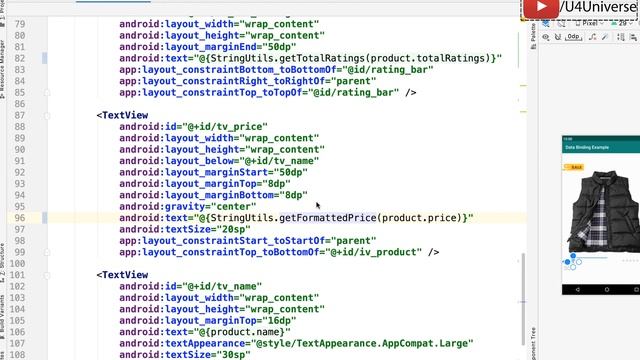Click the layout_below attribute on line 91
640x360 pixels.
pyautogui.click(x=219, y=161)
